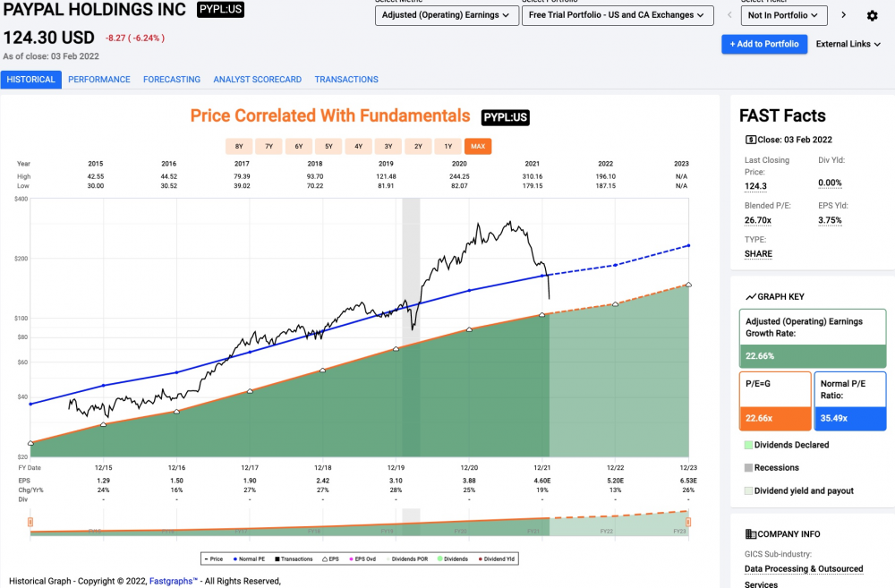Toggle Dividend Yld in chart legend
This screenshot has width=895, height=588.
497,558
